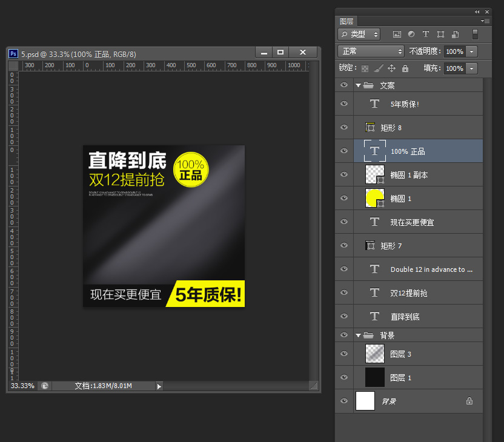
Task: Filter layers by shape layer icon
Action: point(440,34)
